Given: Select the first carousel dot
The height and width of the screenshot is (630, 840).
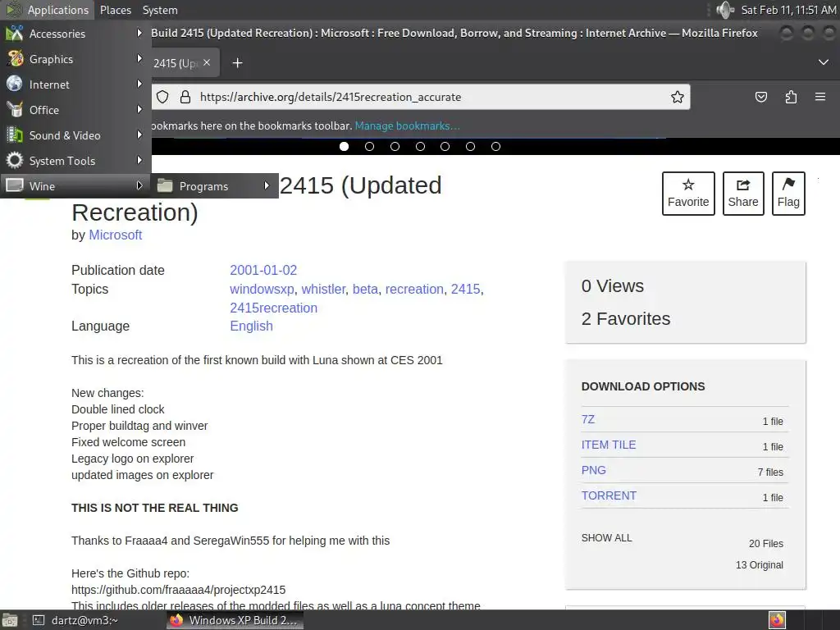Looking at the screenshot, I should point(344,146).
